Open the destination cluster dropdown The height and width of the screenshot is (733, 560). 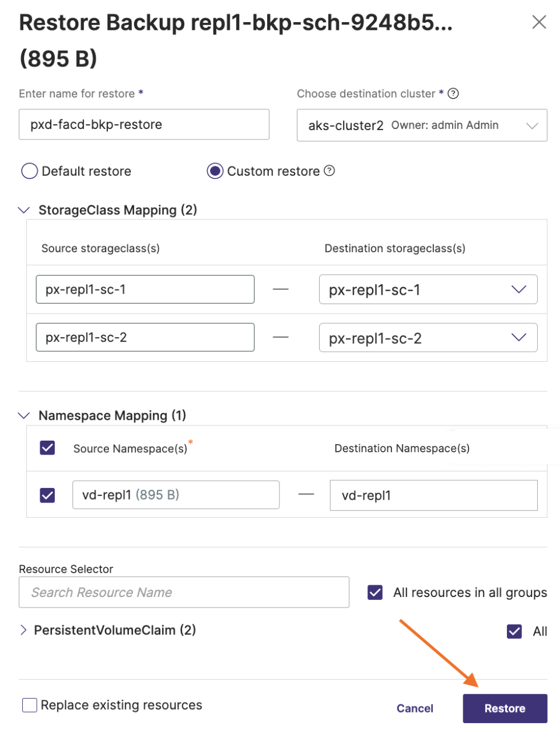422,125
